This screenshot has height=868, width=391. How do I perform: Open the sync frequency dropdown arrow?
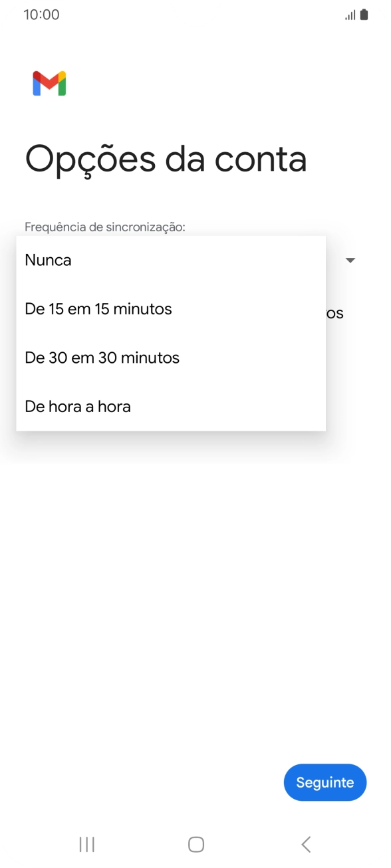click(x=350, y=260)
